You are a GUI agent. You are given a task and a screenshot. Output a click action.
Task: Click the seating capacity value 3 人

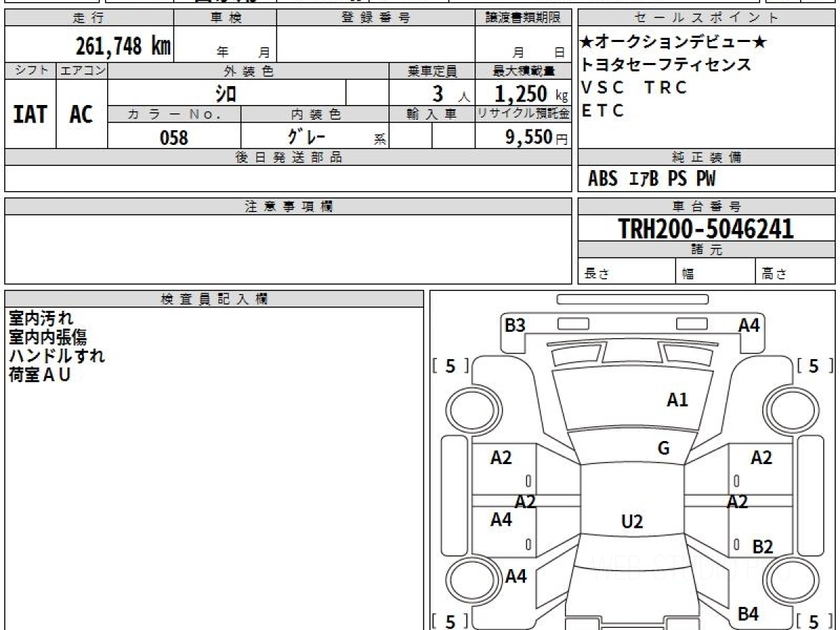click(x=451, y=94)
